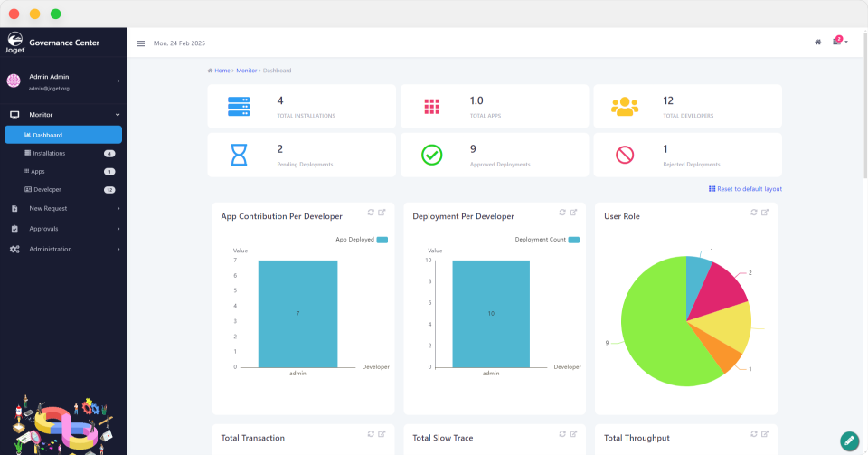Refresh the App Contribution Per Developer chart
Screen dimensions: 868x455
[x=371, y=213]
